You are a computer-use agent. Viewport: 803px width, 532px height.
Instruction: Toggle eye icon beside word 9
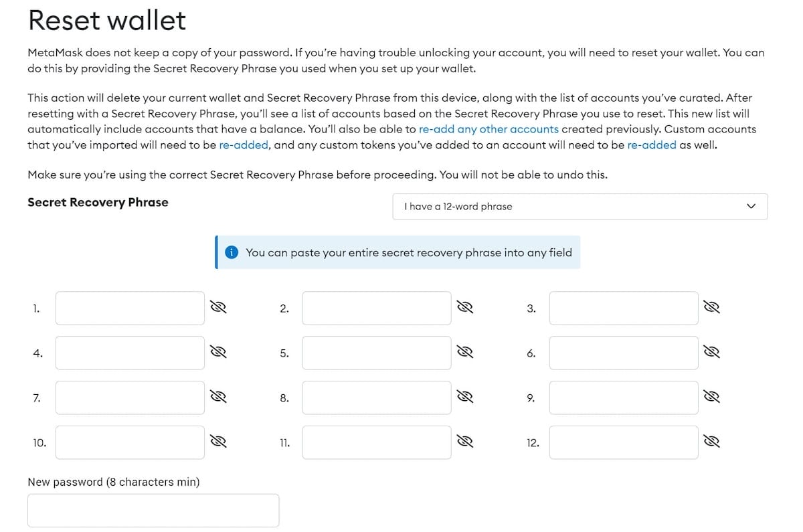(x=712, y=397)
